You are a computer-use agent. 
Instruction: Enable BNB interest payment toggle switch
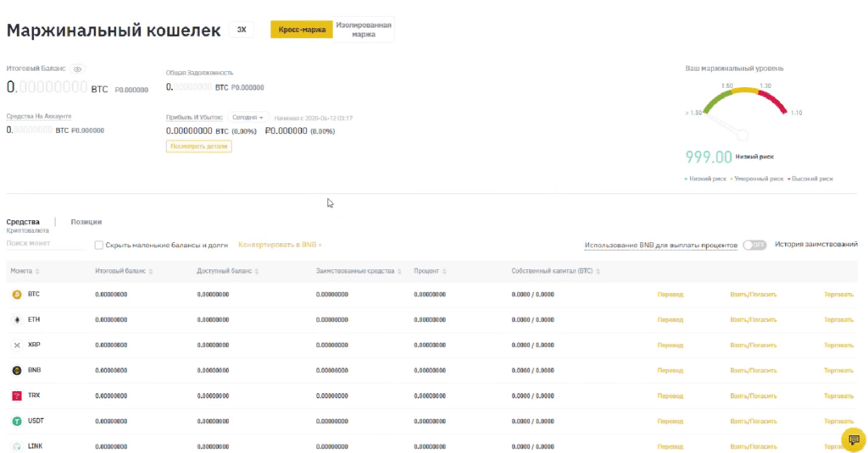(x=754, y=245)
